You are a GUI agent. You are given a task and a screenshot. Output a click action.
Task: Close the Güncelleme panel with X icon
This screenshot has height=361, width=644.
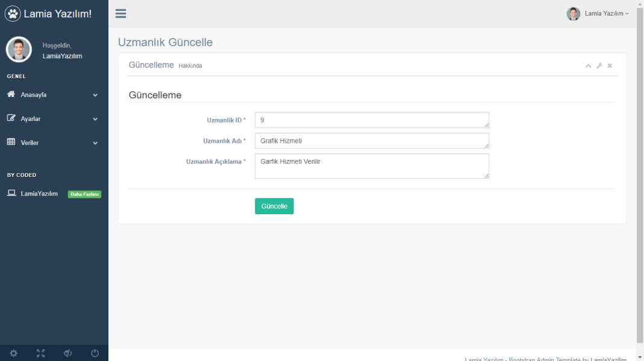point(610,66)
